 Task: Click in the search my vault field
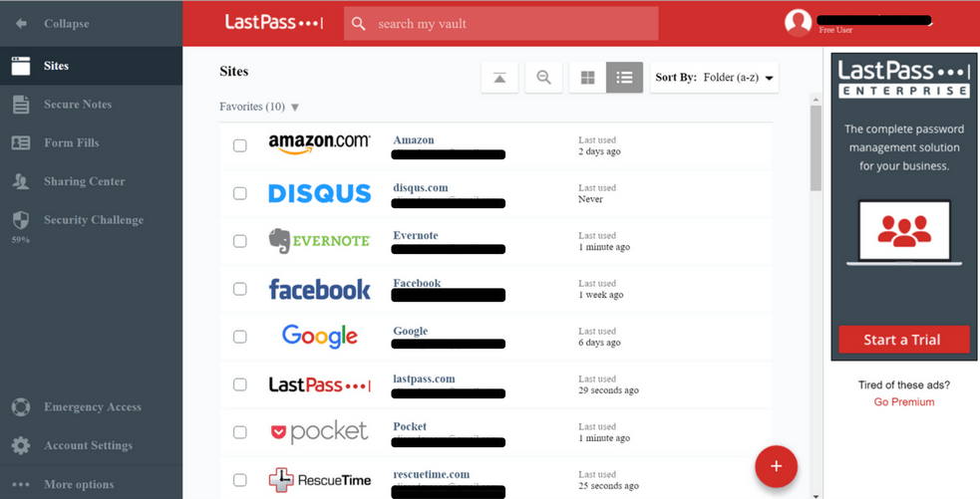(x=500, y=24)
